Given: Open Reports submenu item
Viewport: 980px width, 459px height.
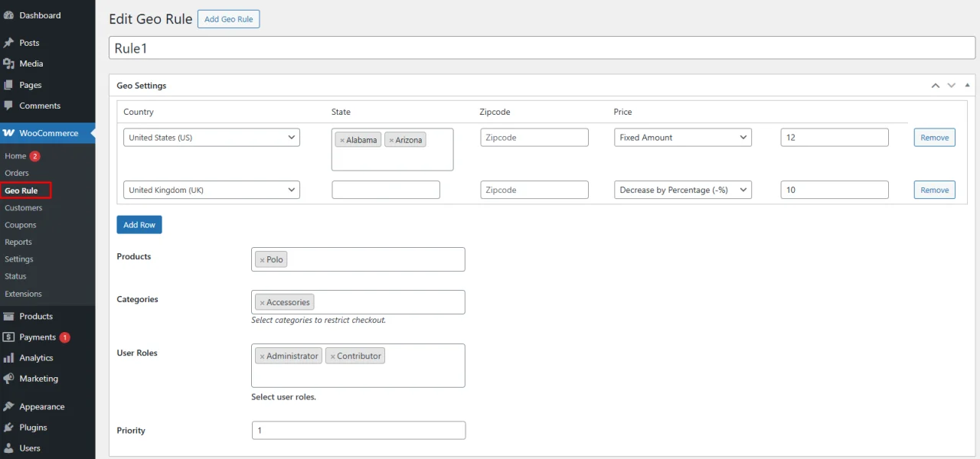Looking at the screenshot, I should [x=18, y=242].
